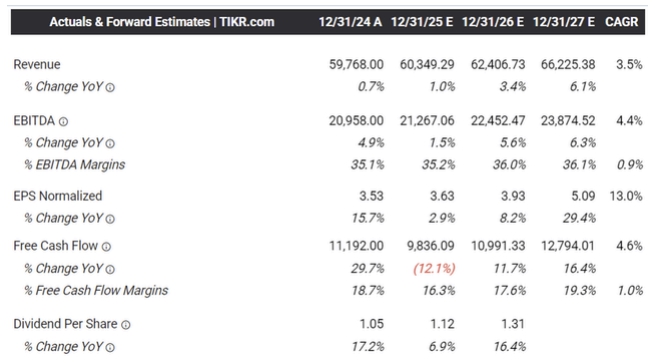This screenshot has width=655, height=363.
Task: Select the 12/31/26 E column header
Action: [x=493, y=22]
